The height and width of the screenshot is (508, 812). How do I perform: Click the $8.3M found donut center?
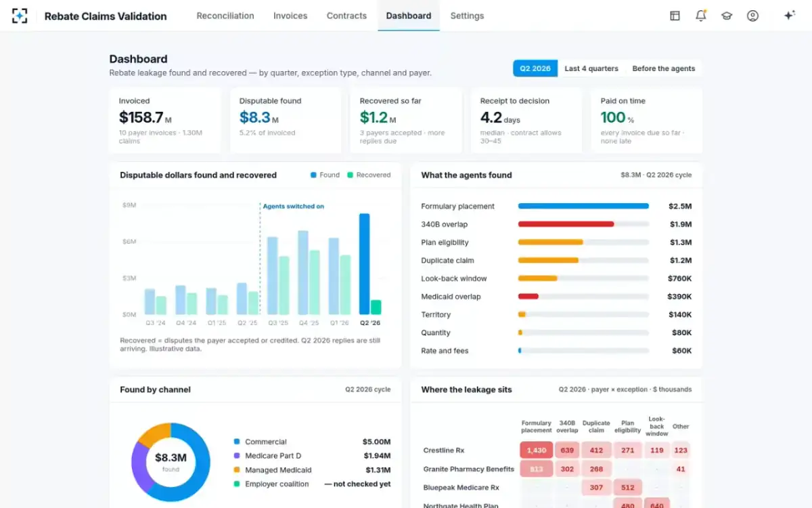(x=171, y=462)
